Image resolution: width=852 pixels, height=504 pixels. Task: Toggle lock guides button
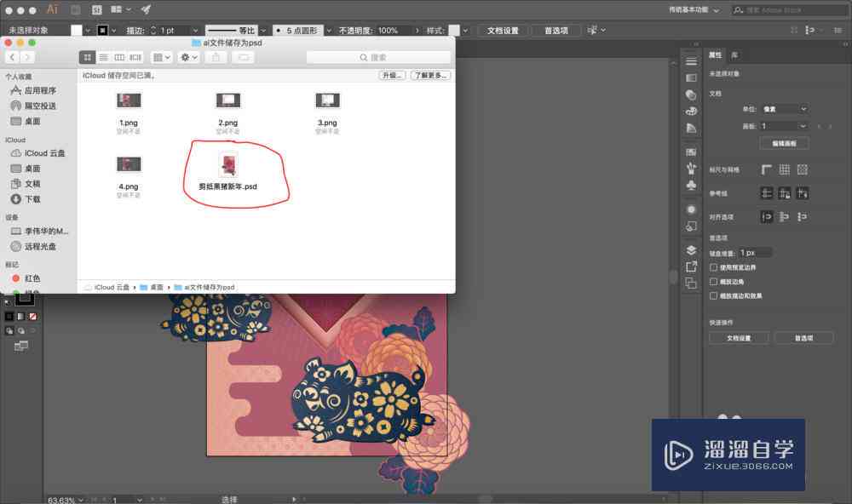click(784, 192)
